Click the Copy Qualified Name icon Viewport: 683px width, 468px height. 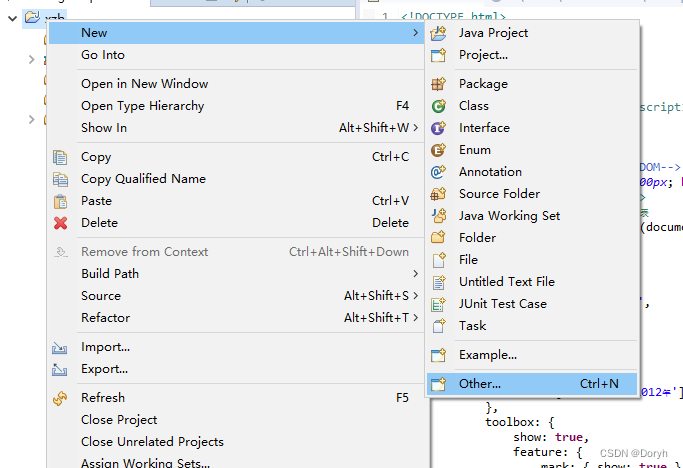pyautogui.click(x=60, y=179)
